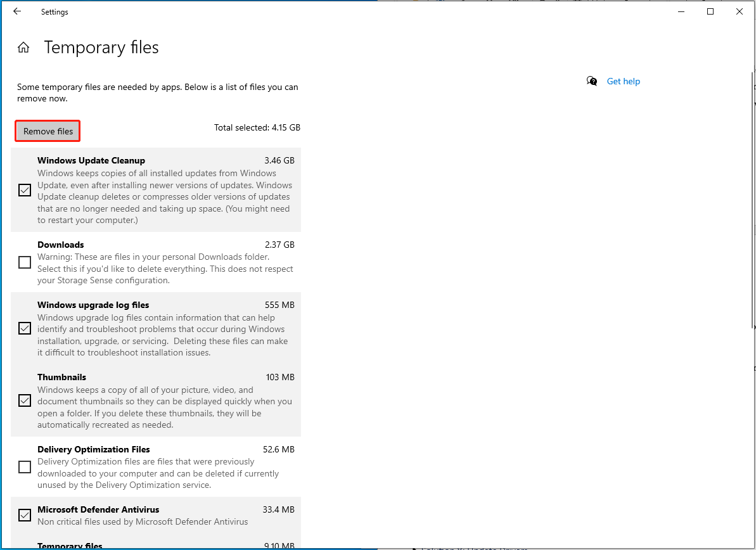Uncheck Windows Update Cleanup
The width and height of the screenshot is (756, 550).
[x=24, y=190]
